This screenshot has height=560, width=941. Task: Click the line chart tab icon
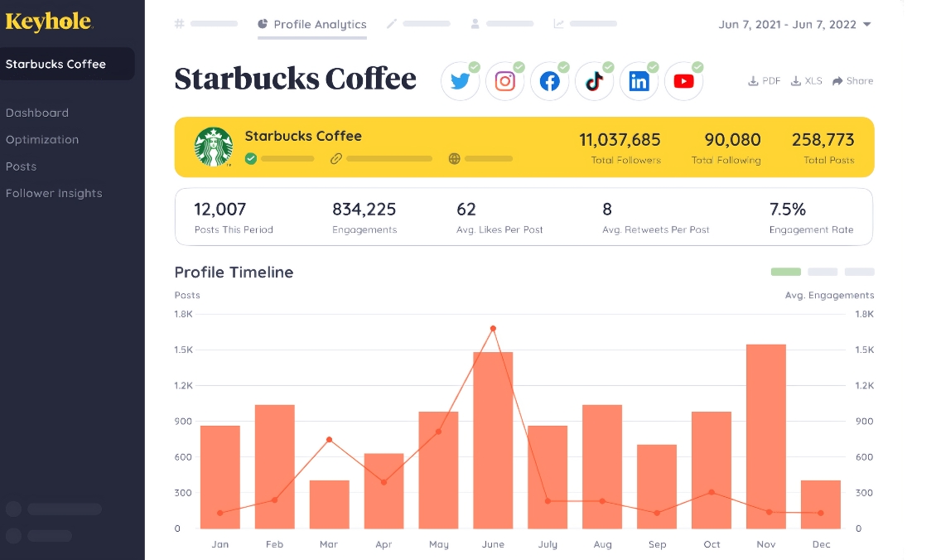(x=558, y=24)
